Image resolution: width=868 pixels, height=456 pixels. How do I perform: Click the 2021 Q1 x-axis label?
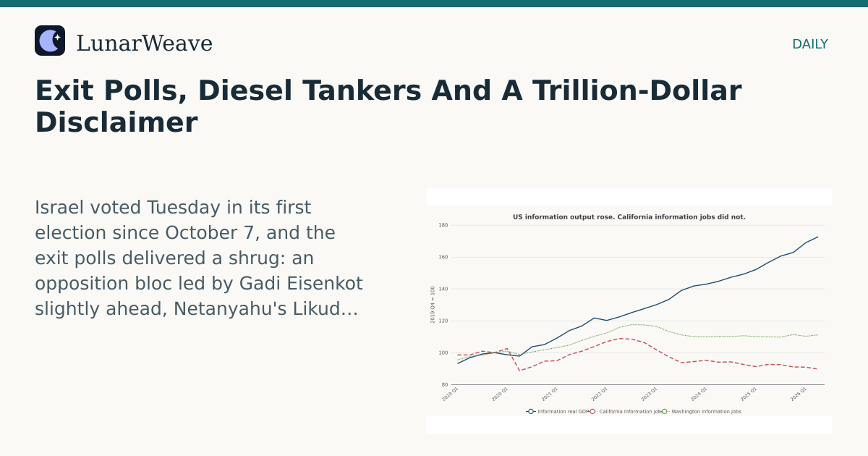pos(550,394)
